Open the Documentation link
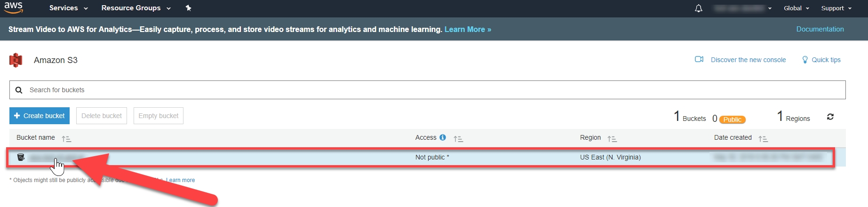The image size is (868, 207). pyautogui.click(x=820, y=29)
